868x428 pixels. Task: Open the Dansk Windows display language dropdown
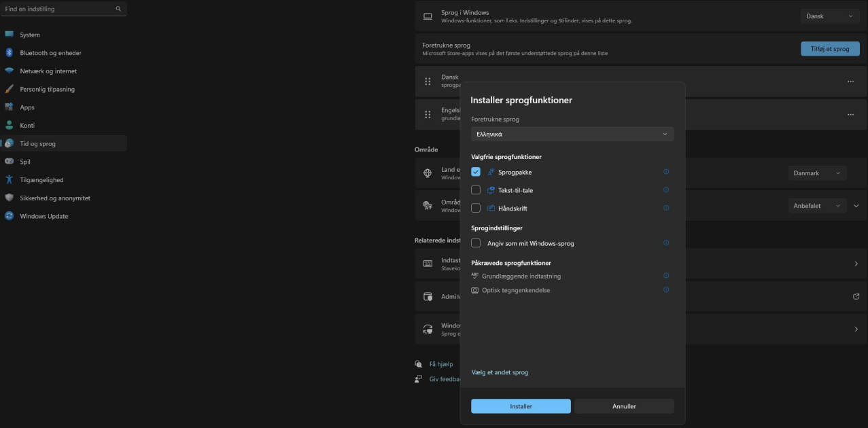[x=830, y=16]
